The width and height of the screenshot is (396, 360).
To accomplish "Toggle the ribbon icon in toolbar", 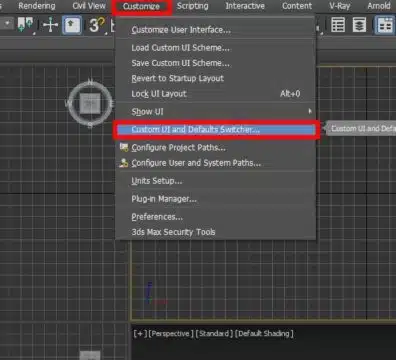I will (x=385, y=25).
